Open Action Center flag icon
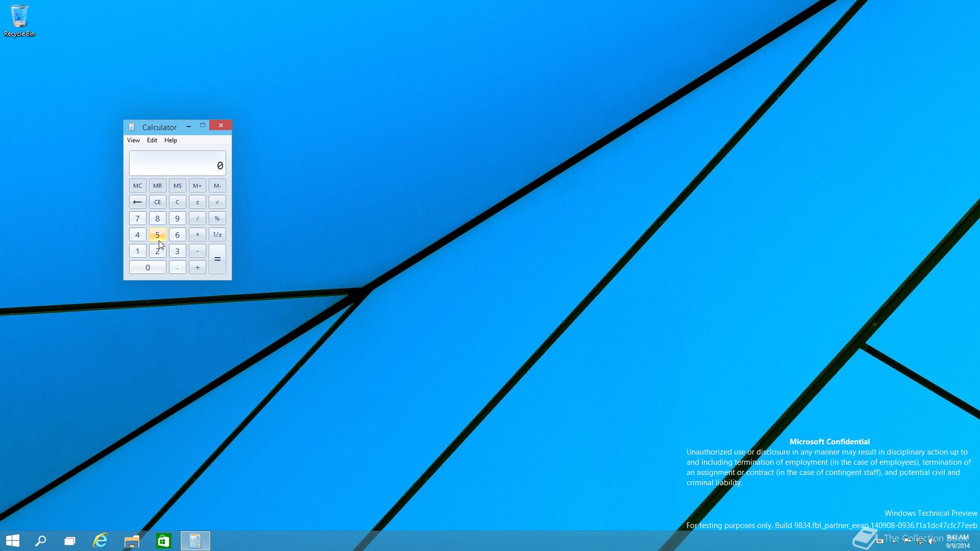 [x=907, y=541]
